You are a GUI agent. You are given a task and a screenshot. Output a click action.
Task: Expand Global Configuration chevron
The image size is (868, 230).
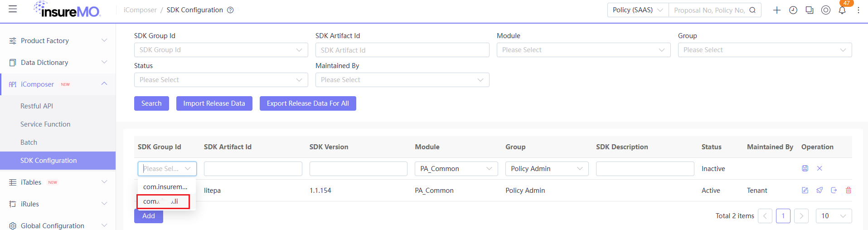click(x=104, y=225)
